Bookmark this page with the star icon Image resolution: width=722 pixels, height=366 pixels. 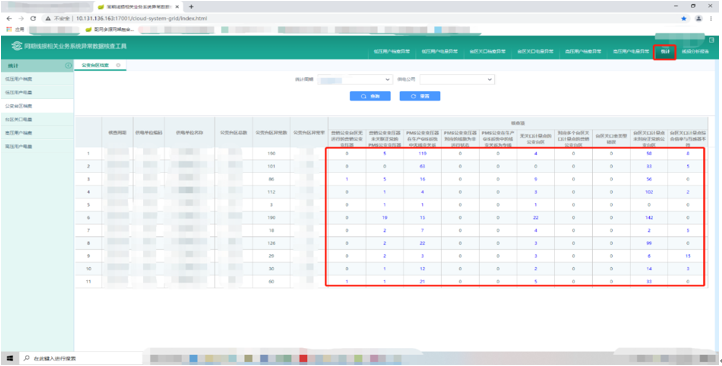tap(684, 18)
